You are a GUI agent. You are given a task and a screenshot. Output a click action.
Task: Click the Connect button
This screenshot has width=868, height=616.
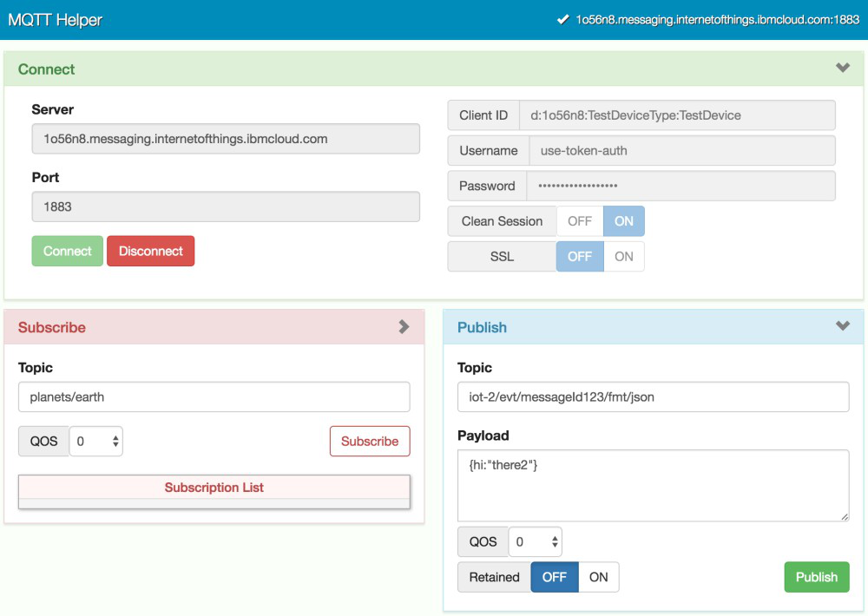tap(67, 251)
